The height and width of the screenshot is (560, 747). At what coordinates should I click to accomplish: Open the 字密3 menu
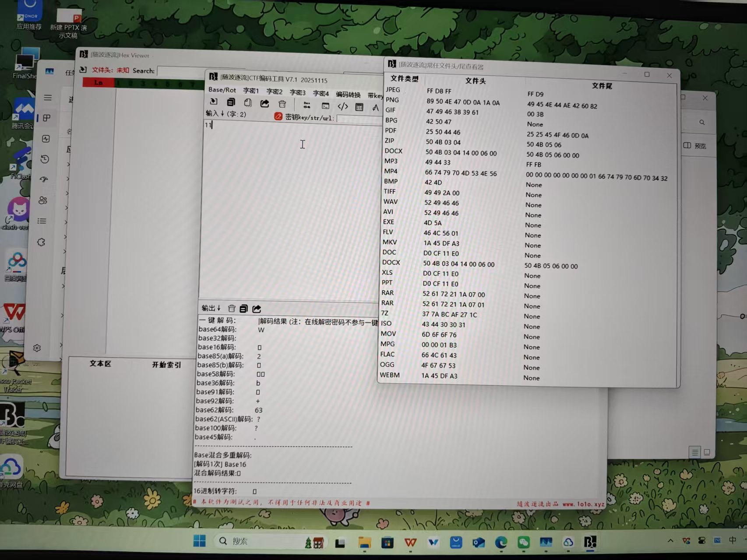click(297, 92)
